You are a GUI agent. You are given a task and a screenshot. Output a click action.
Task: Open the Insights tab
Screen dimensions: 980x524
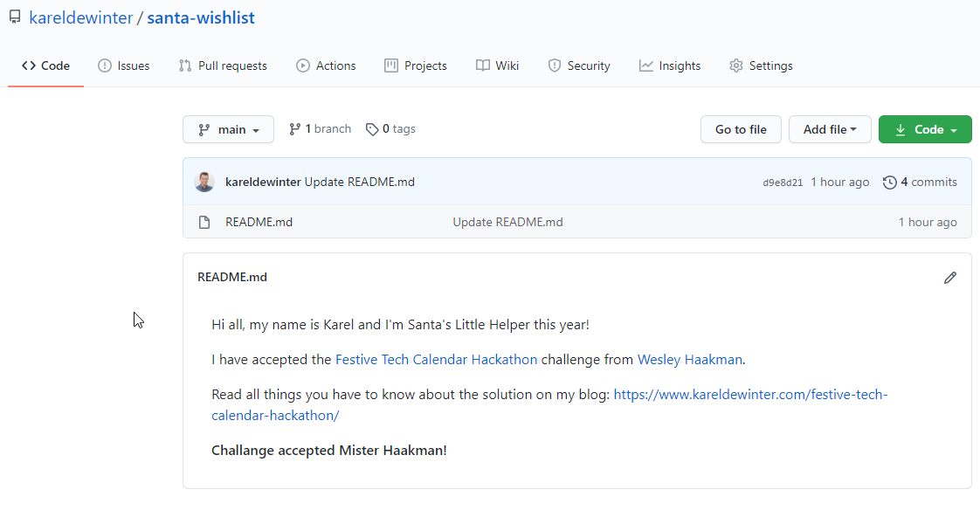pos(669,65)
